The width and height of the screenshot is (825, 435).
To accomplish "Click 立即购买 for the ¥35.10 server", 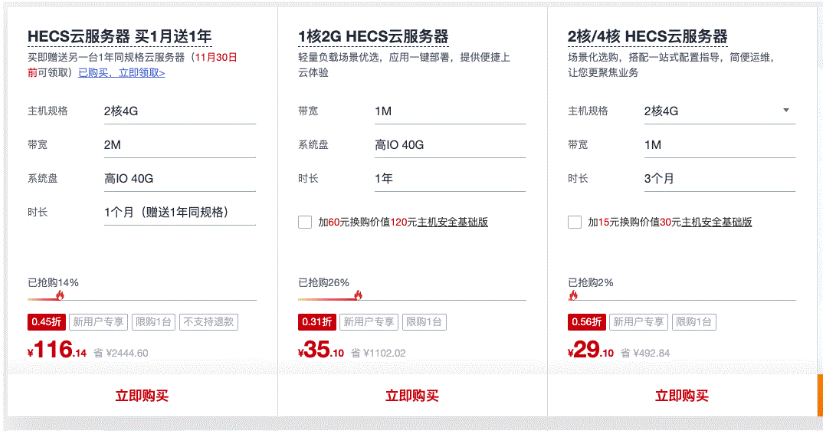I will (x=412, y=396).
